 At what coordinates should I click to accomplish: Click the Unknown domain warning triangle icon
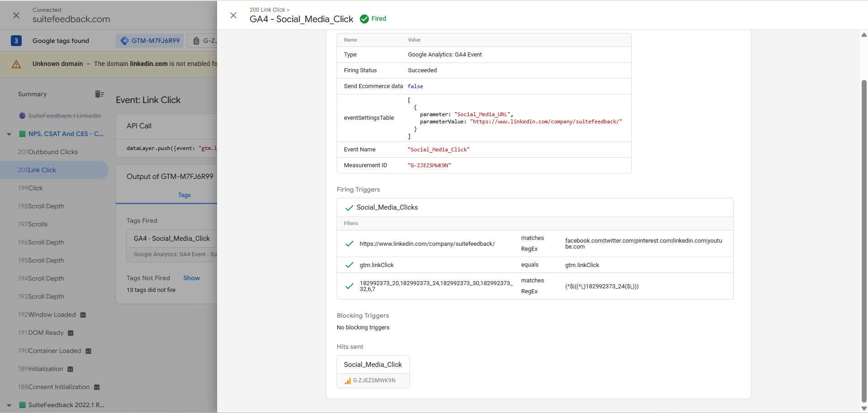tap(16, 64)
